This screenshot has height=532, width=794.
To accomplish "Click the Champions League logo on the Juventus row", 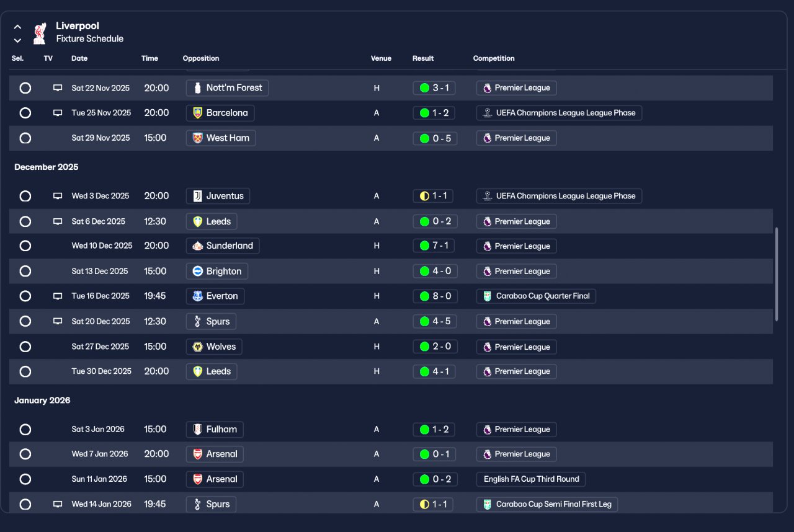I will pyautogui.click(x=488, y=196).
